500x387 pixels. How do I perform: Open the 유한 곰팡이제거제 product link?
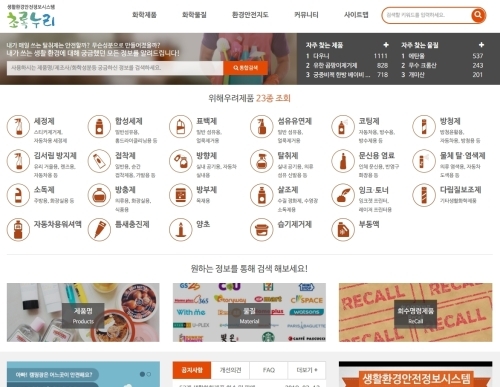335,65
